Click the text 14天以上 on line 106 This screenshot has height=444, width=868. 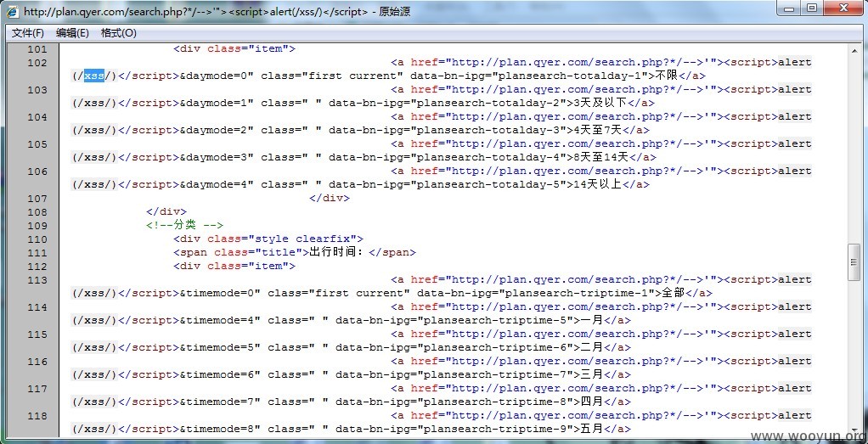coord(598,184)
